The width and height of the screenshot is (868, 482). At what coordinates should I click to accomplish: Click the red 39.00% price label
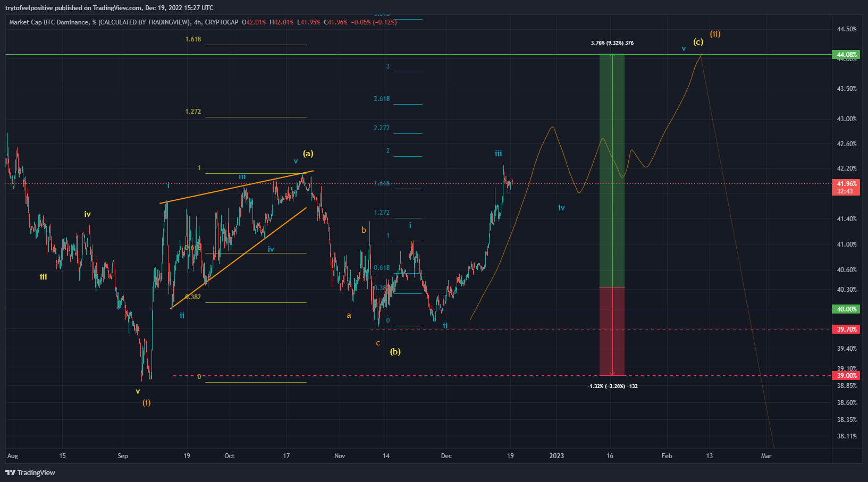click(846, 376)
